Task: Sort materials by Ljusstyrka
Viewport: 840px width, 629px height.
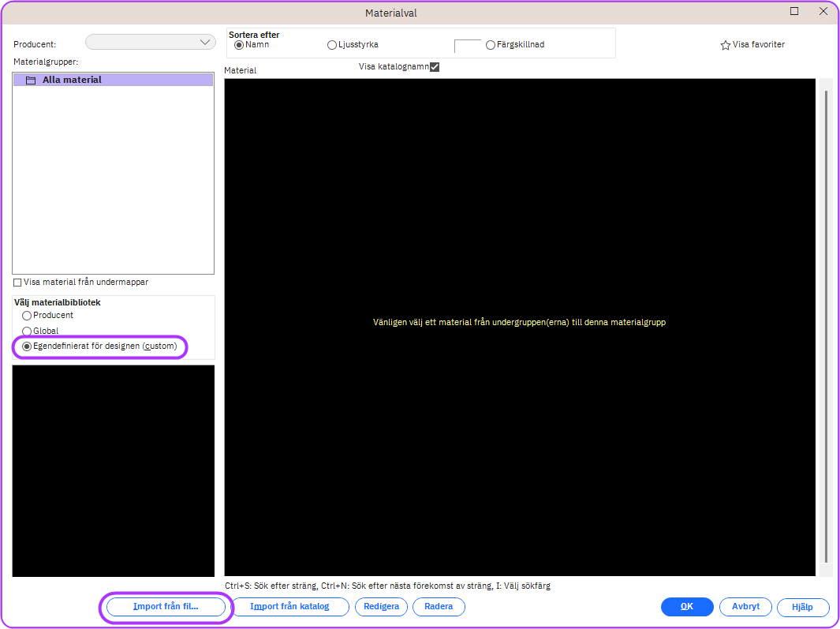Action: point(332,45)
